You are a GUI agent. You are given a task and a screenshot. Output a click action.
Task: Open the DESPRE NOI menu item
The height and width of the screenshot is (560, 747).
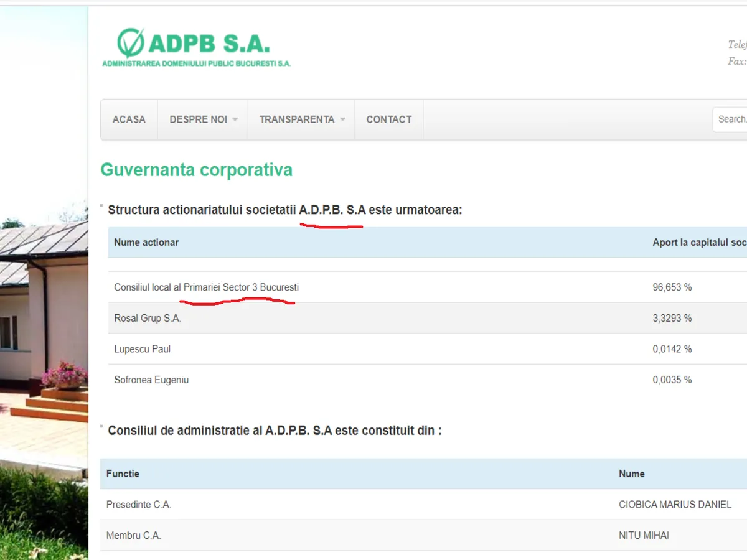pos(198,119)
